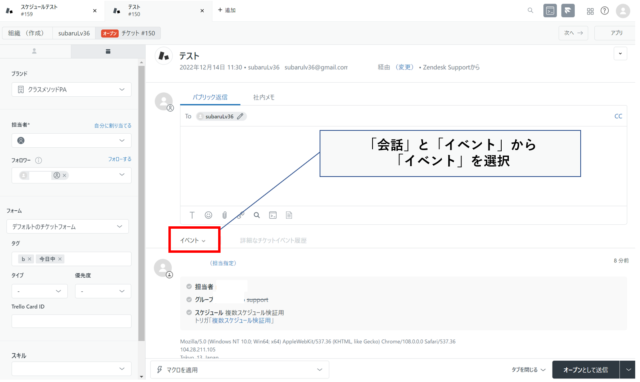The height and width of the screenshot is (382, 640).
Task: Open the フォーム dropdown デフォルトのチケットフォーム
Action: 67,227
